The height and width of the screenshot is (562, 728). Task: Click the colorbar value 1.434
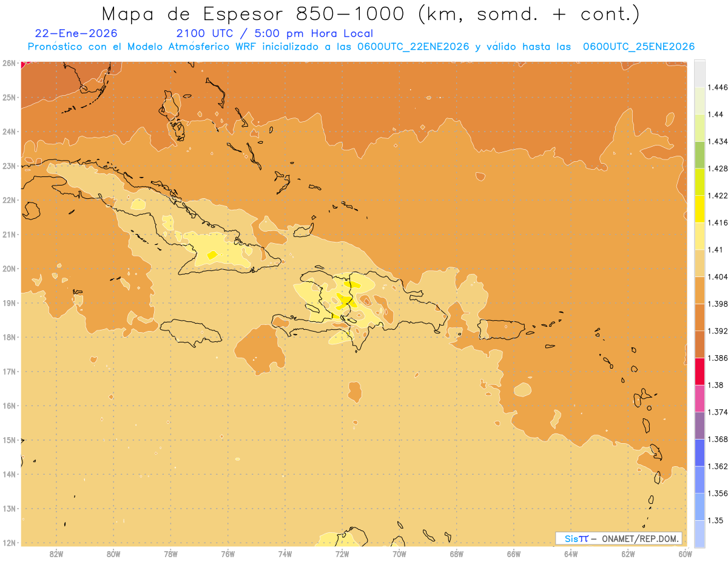click(718, 141)
